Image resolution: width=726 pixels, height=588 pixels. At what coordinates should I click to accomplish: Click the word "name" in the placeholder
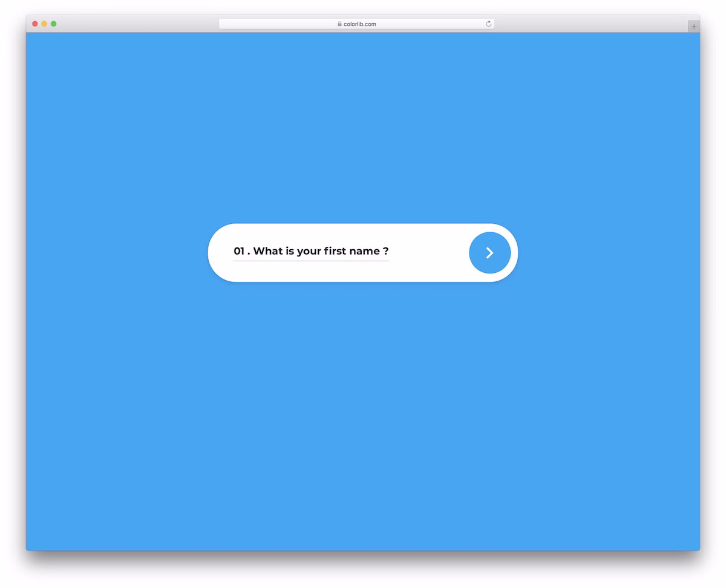point(364,251)
